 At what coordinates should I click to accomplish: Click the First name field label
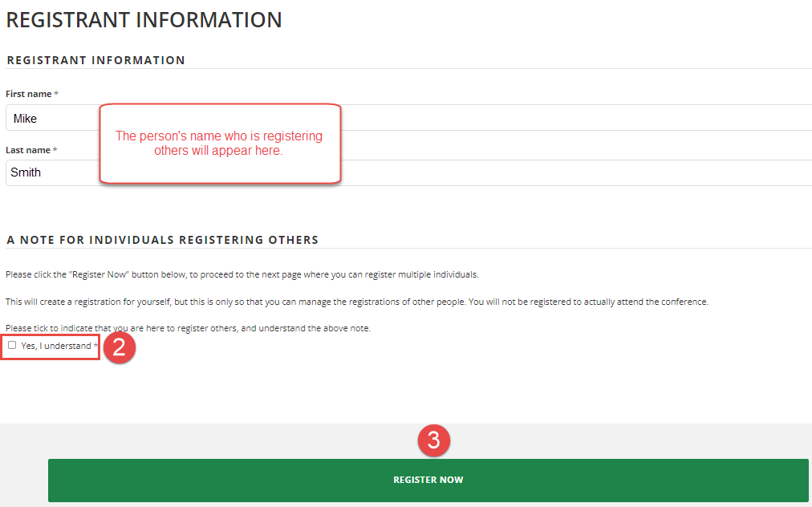(x=28, y=95)
